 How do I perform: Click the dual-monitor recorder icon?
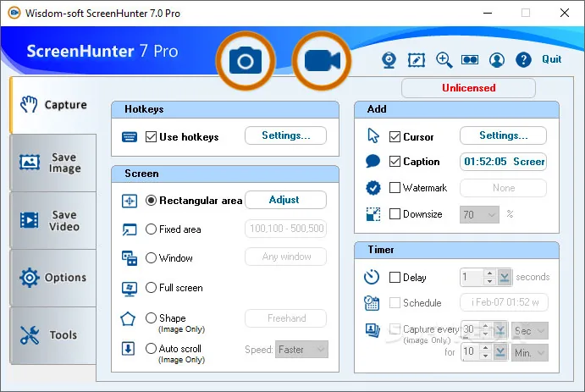point(470,59)
